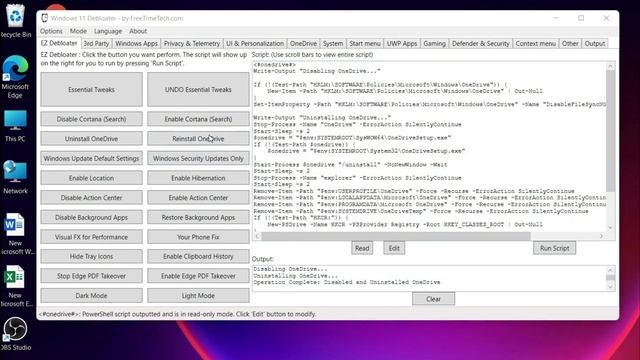
Task: Click the Read script button
Action: tap(362, 248)
